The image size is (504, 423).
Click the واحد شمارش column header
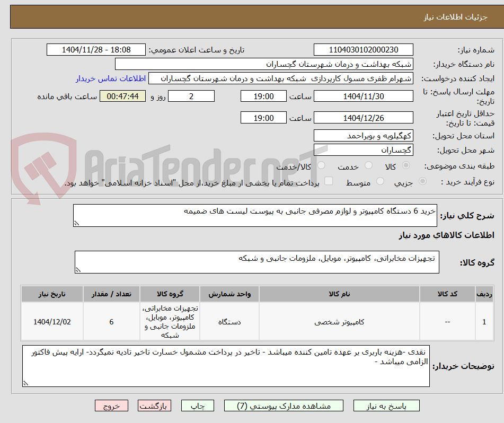click(229, 294)
